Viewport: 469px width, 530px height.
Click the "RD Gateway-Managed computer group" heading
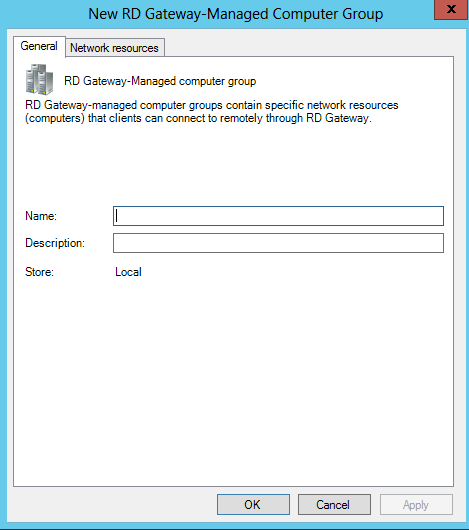pyautogui.click(x=160, y=81)
